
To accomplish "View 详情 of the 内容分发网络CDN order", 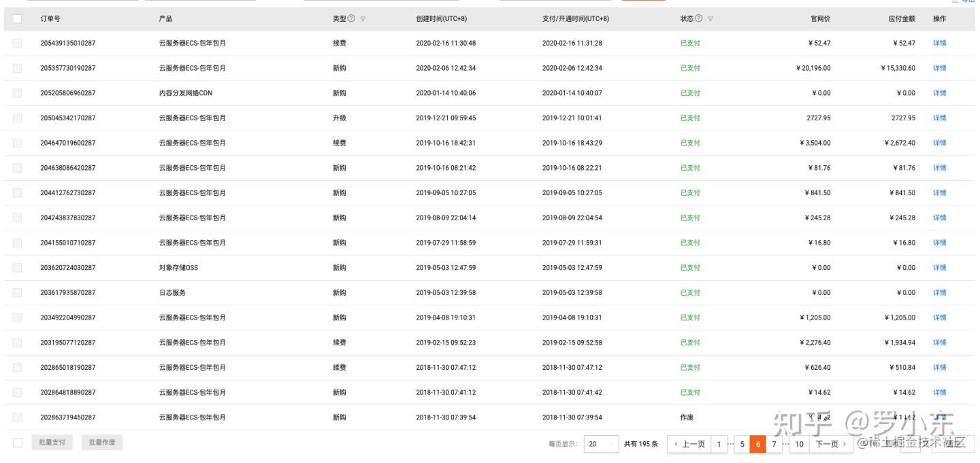I will [x=939, y=93].
